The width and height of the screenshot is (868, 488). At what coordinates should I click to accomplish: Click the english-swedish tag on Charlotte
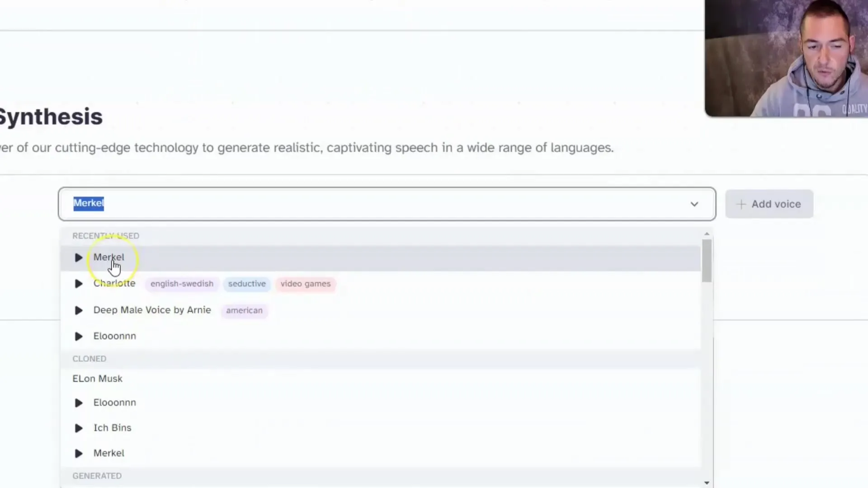(x=182, y=284)
